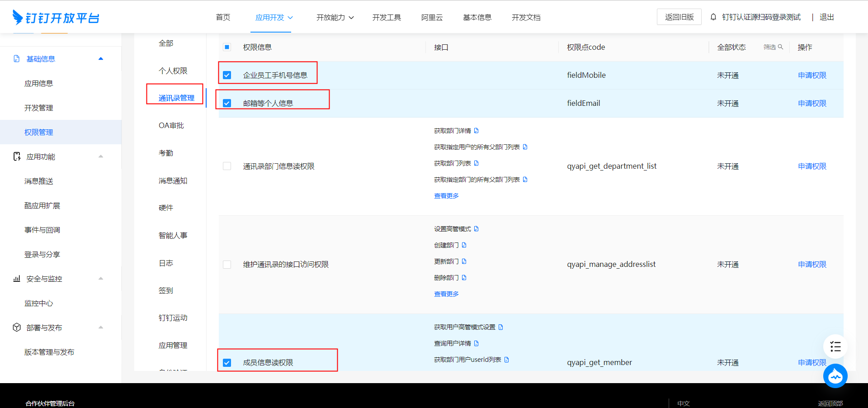
Task: Open doc icon next to 查询用户详情
Action: click(476, 343)
